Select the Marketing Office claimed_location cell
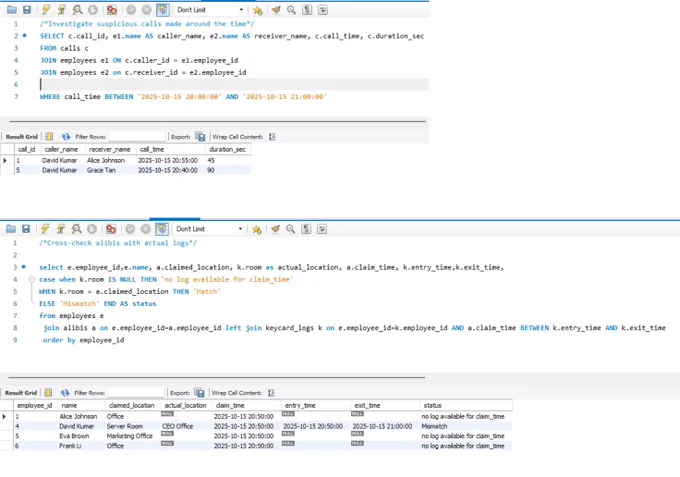Image resolution: width=680 pixels, height=477 pixels. coord(132,436)
